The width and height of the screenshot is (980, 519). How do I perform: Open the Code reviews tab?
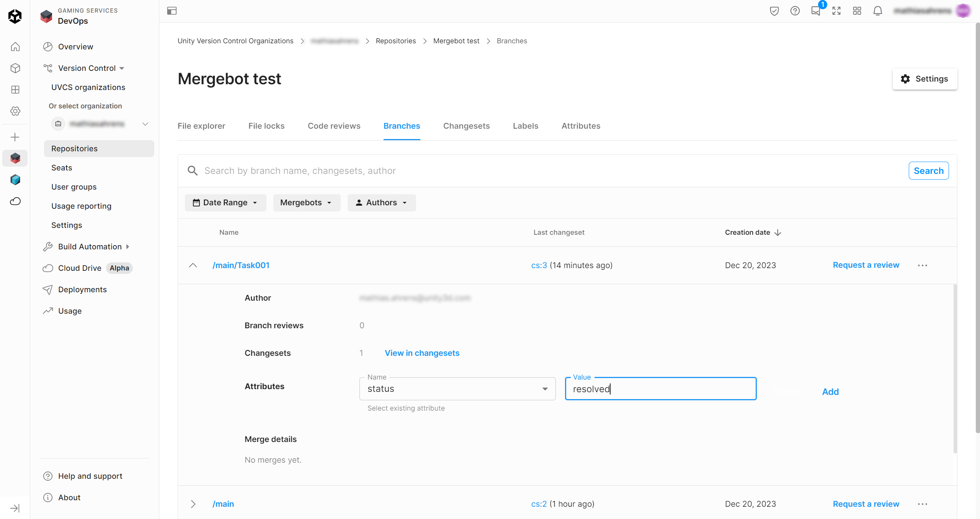(x=334, y=126)
